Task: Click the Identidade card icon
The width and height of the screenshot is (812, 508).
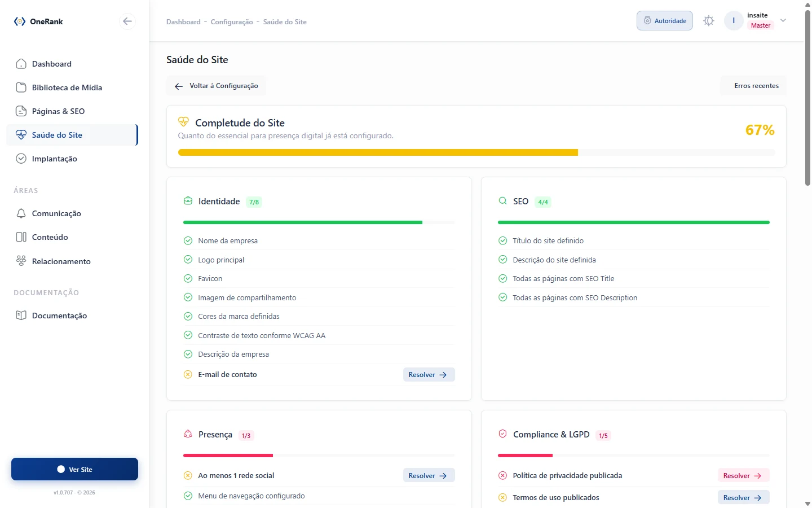Action: pyautogui.click(x=188, y=201)
